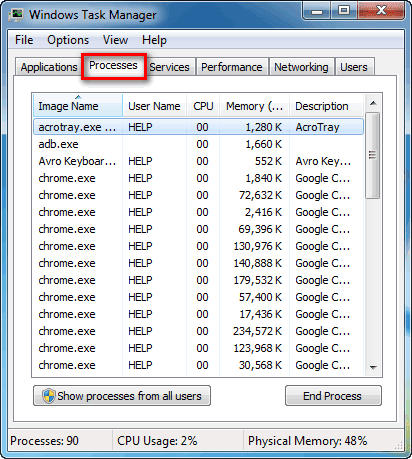The width and height of the screenshot is (412, 459).
Task: Switch to the Services tab
Action: [x=169, y=67]
